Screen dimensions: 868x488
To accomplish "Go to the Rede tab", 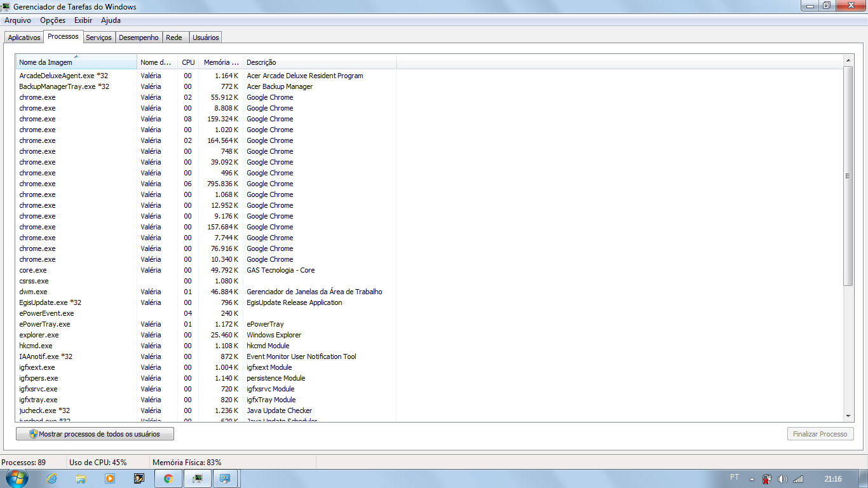I will [x=174, y=37].
